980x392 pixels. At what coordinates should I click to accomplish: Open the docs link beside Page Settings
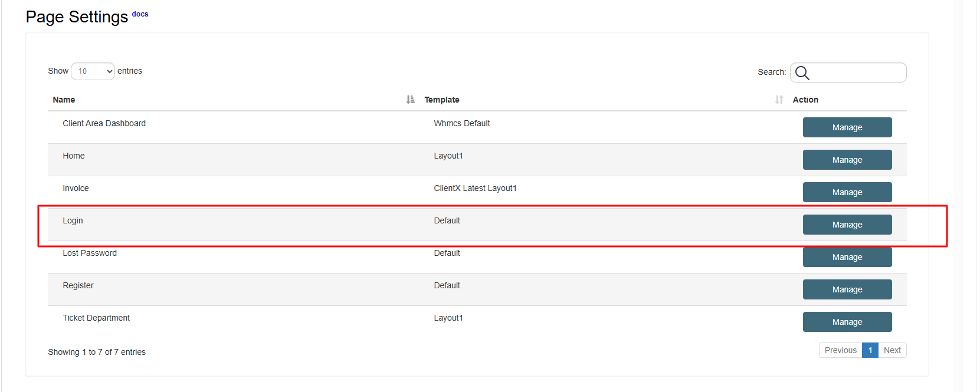click(x=140, y=14)
